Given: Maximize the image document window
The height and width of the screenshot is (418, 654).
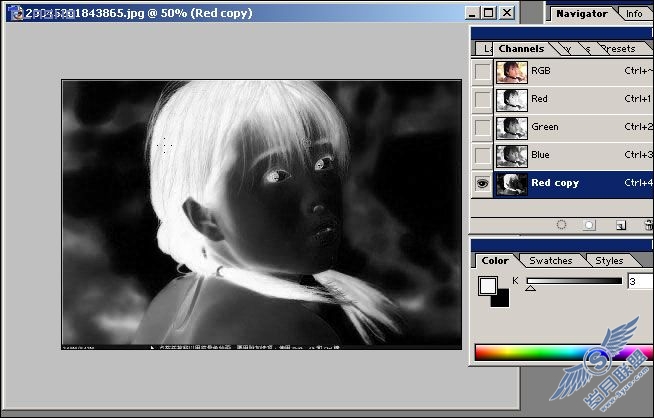Looking at the screenshot, I should coord(488,13).
